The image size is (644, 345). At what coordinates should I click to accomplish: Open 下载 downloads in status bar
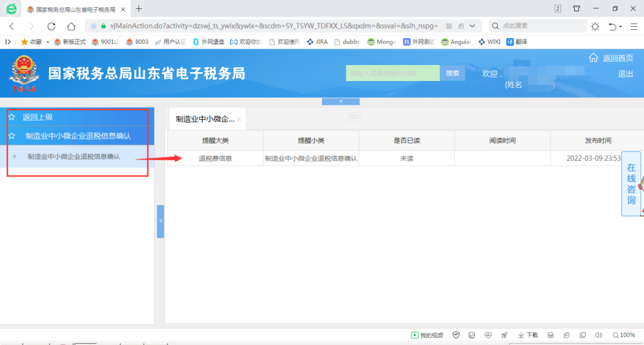(528, 335)
